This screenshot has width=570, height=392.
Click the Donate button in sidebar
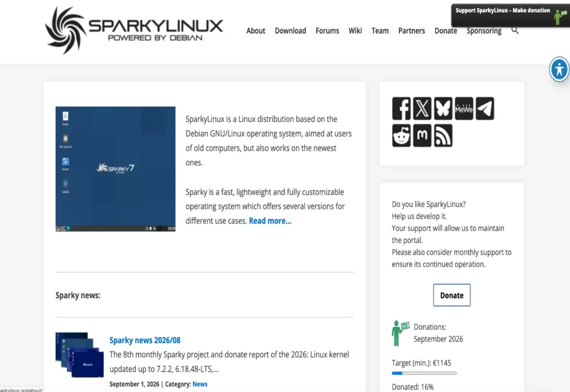click(451, 295)
